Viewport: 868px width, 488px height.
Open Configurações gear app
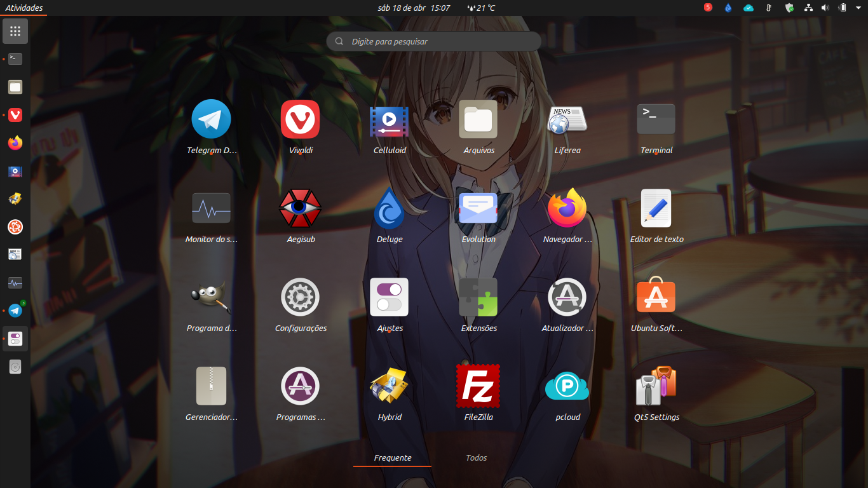click(x=301, y=297)
